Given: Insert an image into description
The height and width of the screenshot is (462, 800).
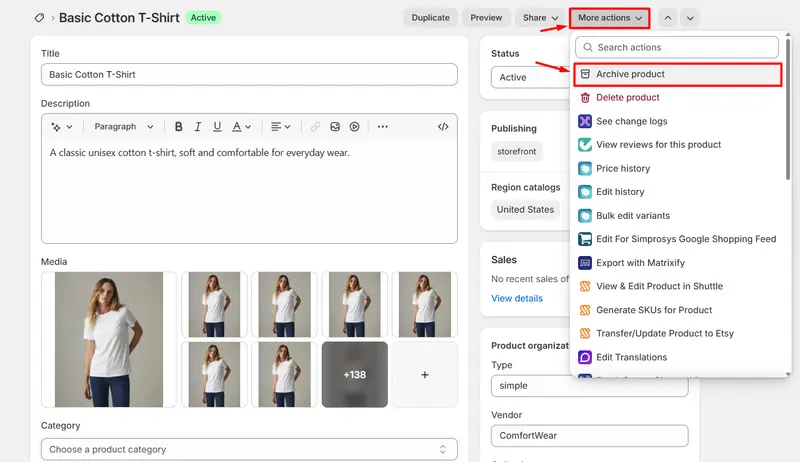Looking at the screenshot, I should (335, 126).
